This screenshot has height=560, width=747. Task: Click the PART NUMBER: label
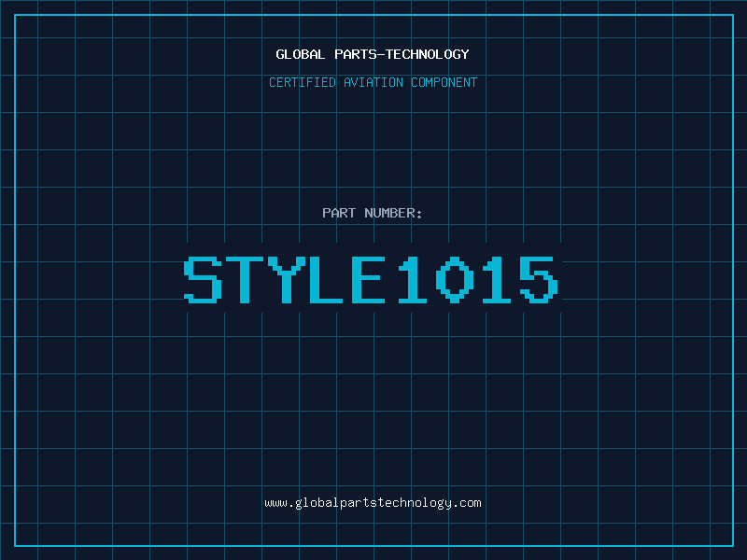click(x=373, y=213)
